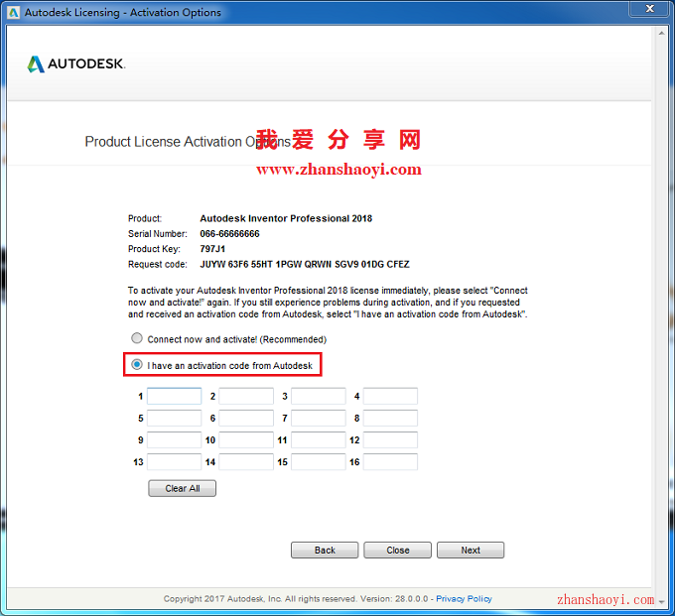Select request code text JUYW 63F6 55HT
The height and width of the screenshot is (616, 675).
(x=236, y=264)
